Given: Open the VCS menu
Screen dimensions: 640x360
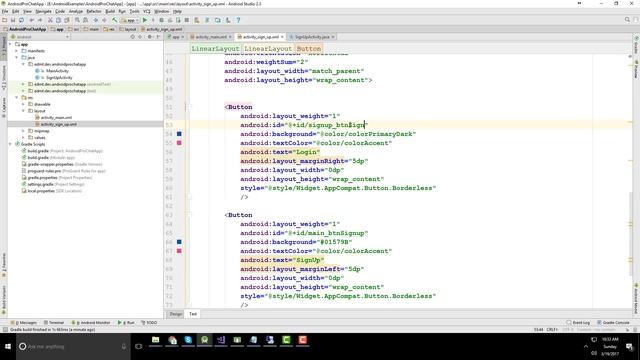Looking at the screenshot, I should tap(147, 11).
